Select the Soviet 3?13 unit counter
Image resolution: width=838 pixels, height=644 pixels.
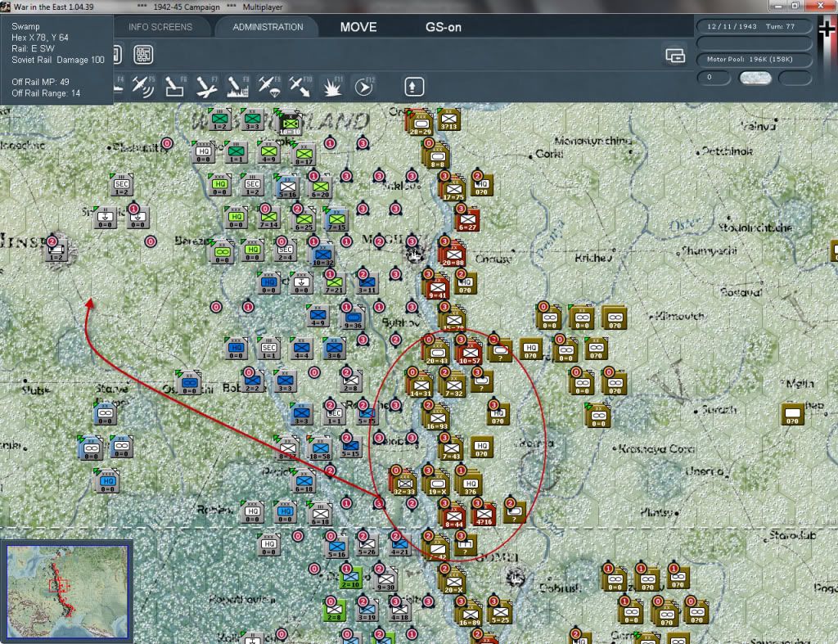pyautogui.click(x=449, y=119)
